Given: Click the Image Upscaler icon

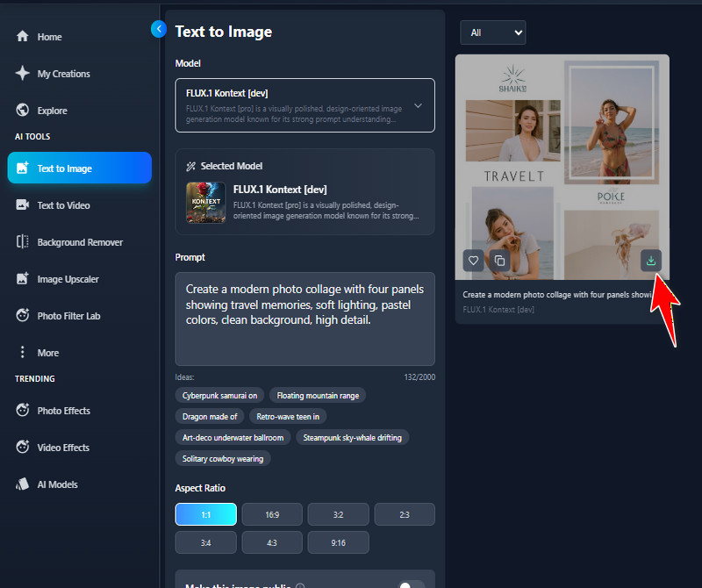Looking at the screenshot, I should coord(23,278).
